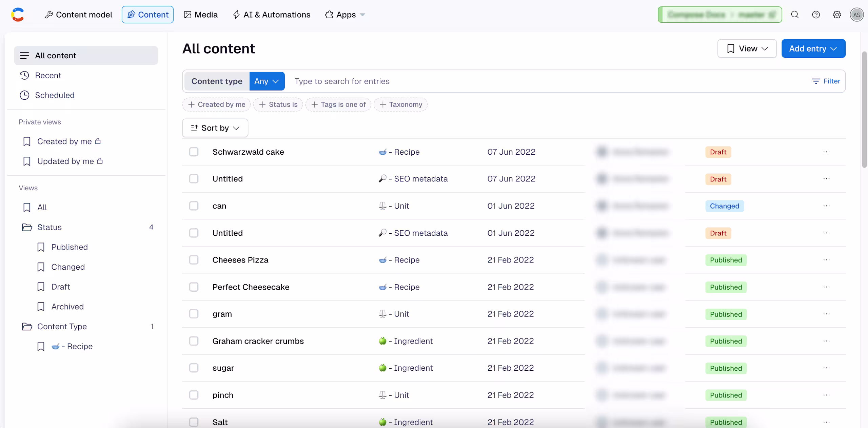Image resolution: width=868 pixels, height=428 pixels.
Task: Tick the can entry checkbox
Action: 194,206
